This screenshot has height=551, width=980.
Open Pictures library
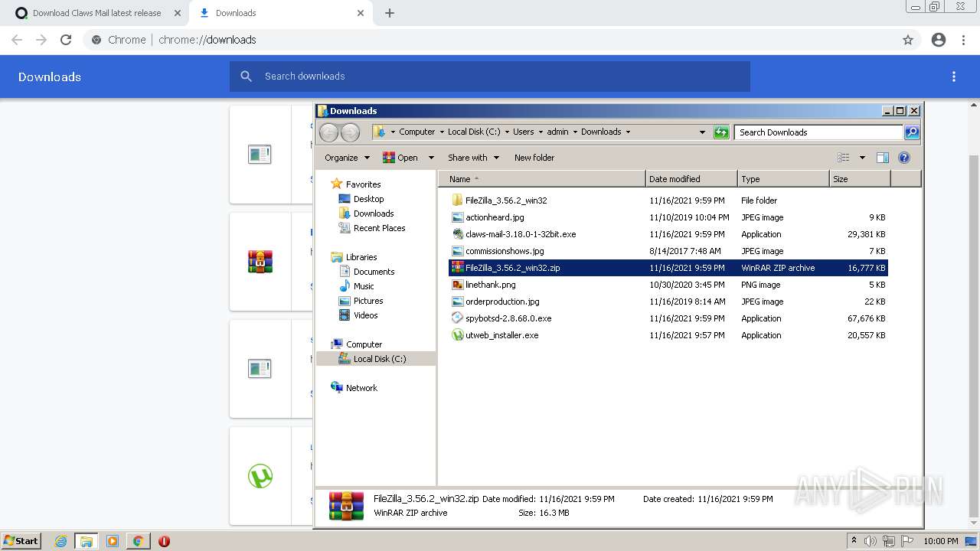tap(368, 301)
